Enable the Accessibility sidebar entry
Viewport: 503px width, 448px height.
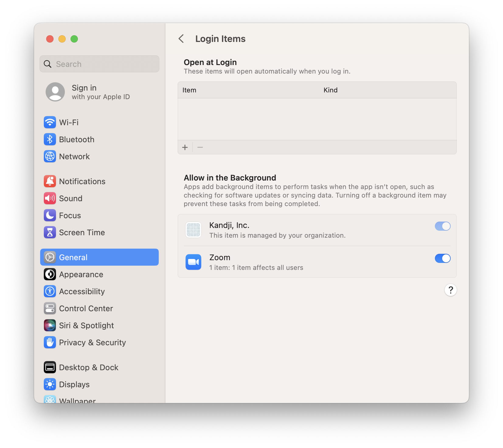coord(82,291)
